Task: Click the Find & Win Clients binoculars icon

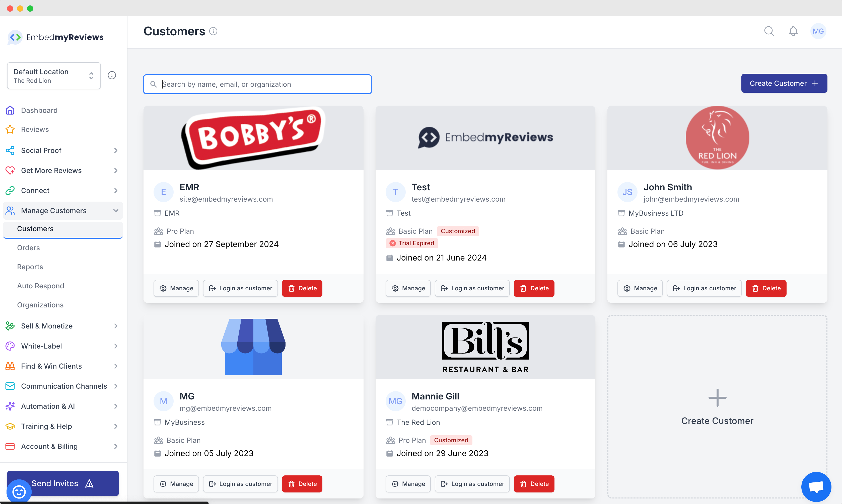Action: [10, 366]
